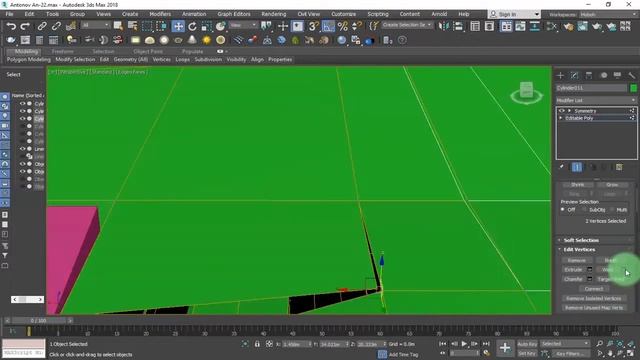
Task: Click Remove Isolated Vertices button
Action: (593, 298)
